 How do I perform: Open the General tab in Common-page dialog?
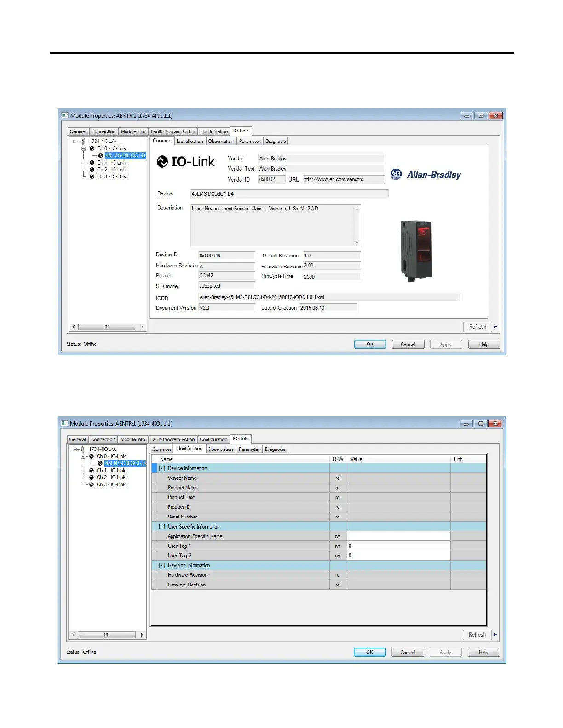pos(78,131)
